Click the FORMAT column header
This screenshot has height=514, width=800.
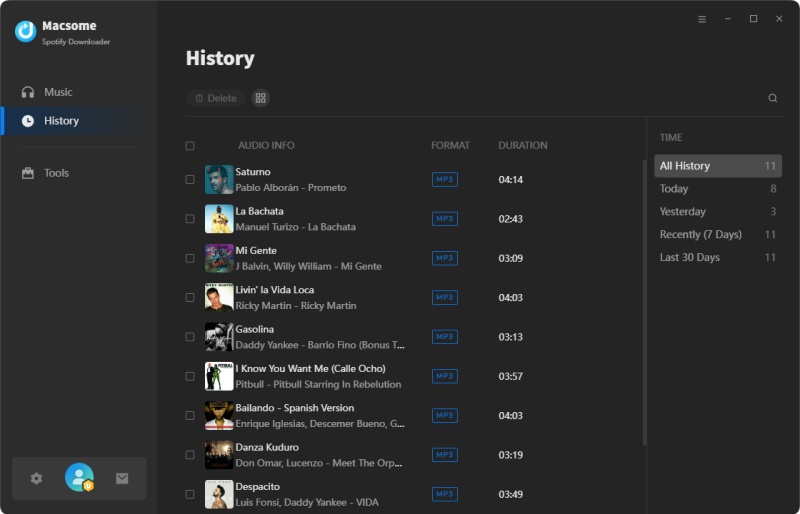click(450, 145)
